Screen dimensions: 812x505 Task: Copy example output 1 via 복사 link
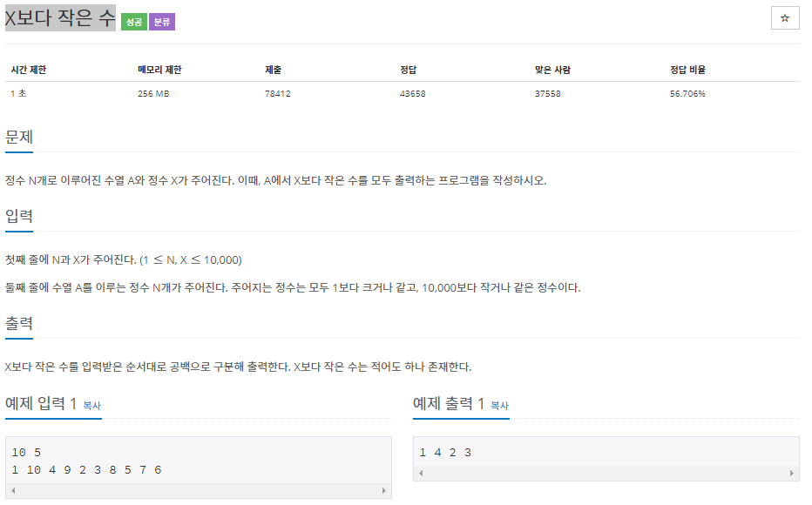[x=500, y=406]
